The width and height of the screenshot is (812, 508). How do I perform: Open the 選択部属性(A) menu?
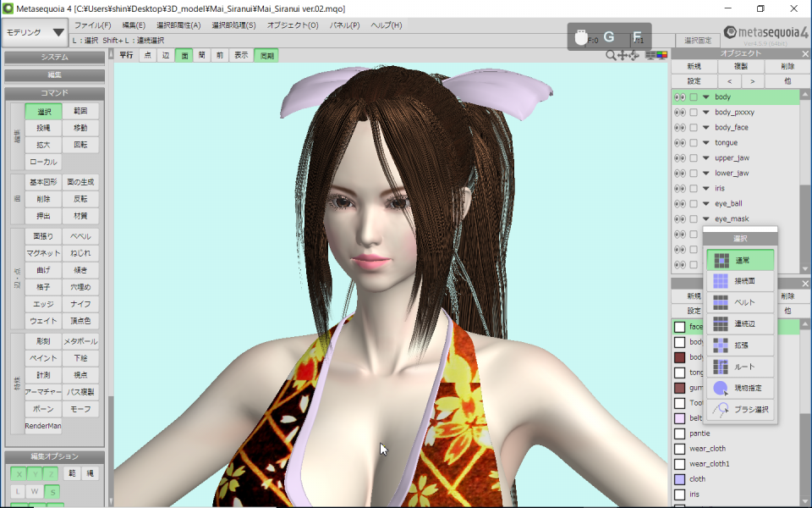pos(178,25)
